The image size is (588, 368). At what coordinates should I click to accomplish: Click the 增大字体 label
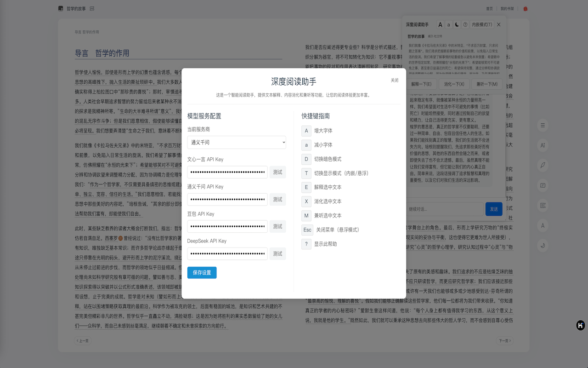[x=323, y=131]
